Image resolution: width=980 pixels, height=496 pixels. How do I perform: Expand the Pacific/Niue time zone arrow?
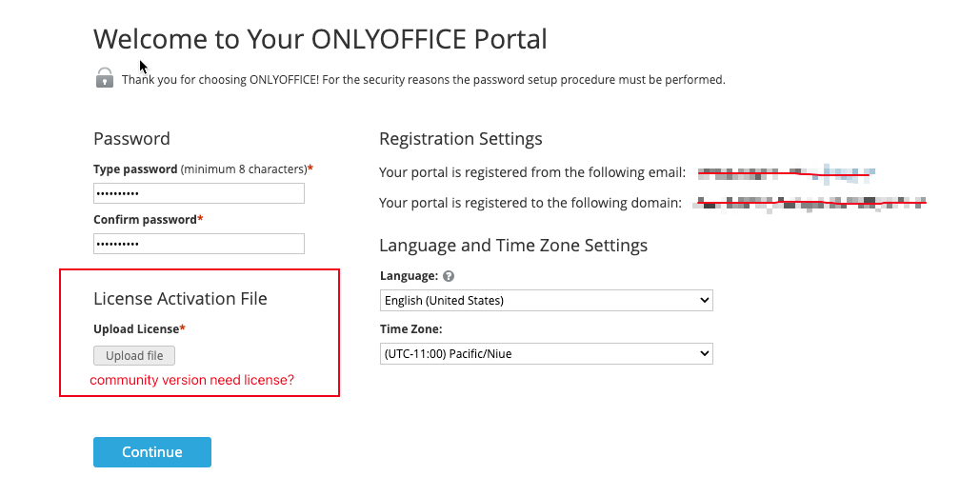(705, 353)
